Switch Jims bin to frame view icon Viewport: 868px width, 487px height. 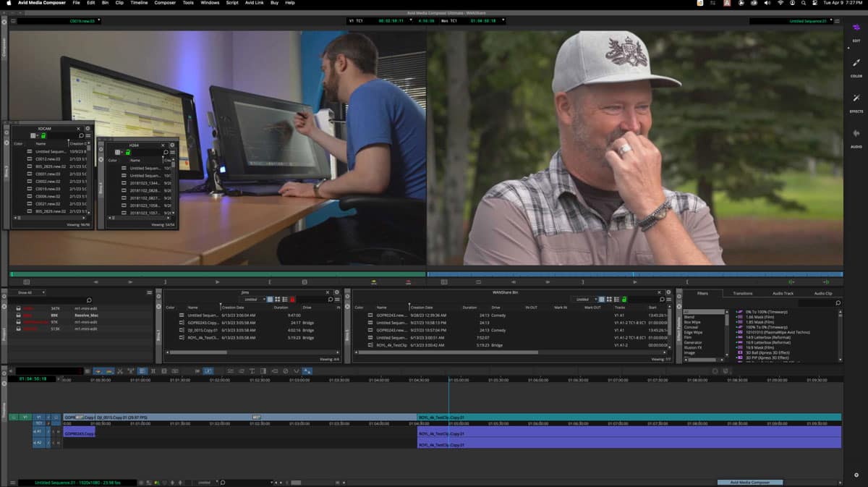point(277,299)
